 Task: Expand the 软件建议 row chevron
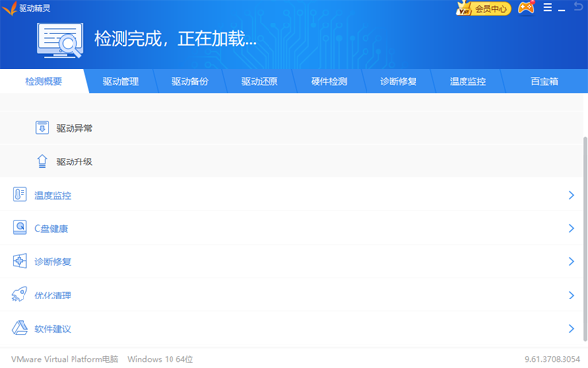[x=571, y=328]
